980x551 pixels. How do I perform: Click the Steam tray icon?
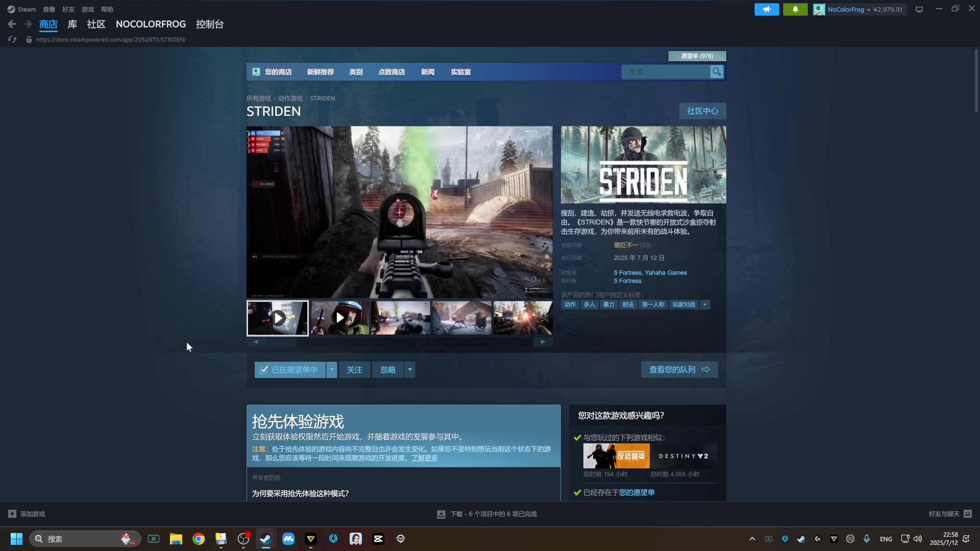[801, 539]
